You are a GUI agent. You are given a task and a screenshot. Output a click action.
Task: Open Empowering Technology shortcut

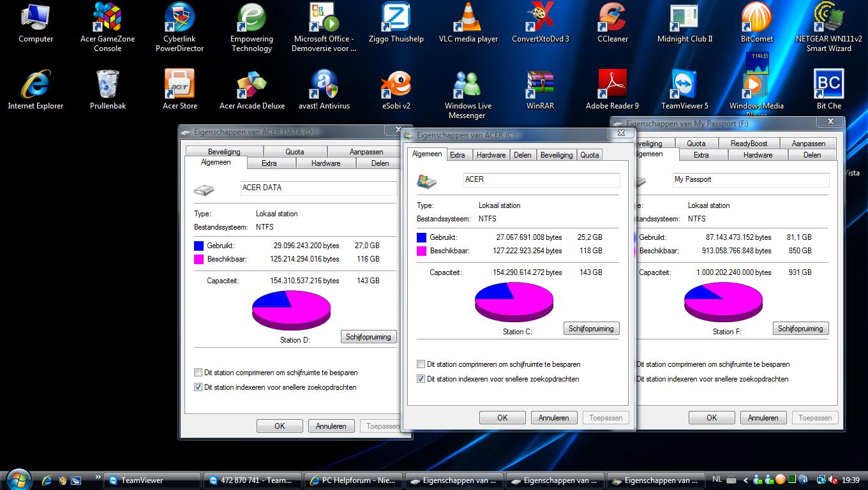coord(251,27)
